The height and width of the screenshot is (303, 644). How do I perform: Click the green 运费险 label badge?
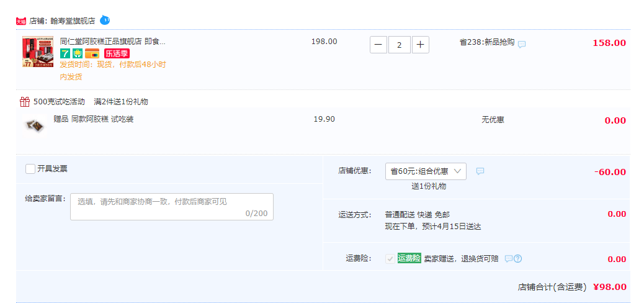pos(409,258)
